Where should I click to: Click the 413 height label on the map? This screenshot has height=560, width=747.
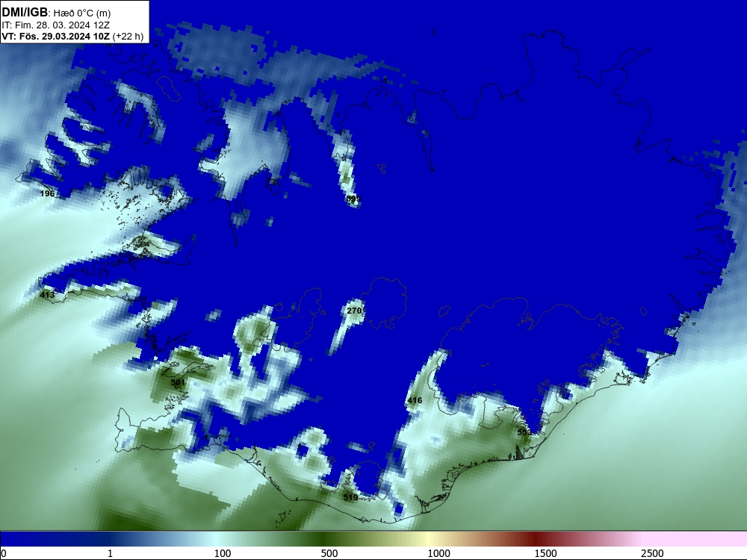pyautogui.click(x=47, y=295)
